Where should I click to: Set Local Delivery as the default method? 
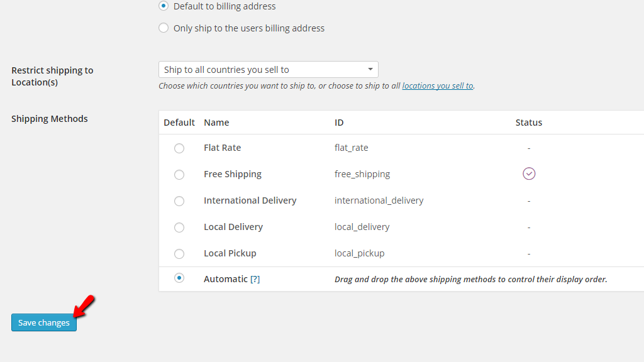(179, 228)
